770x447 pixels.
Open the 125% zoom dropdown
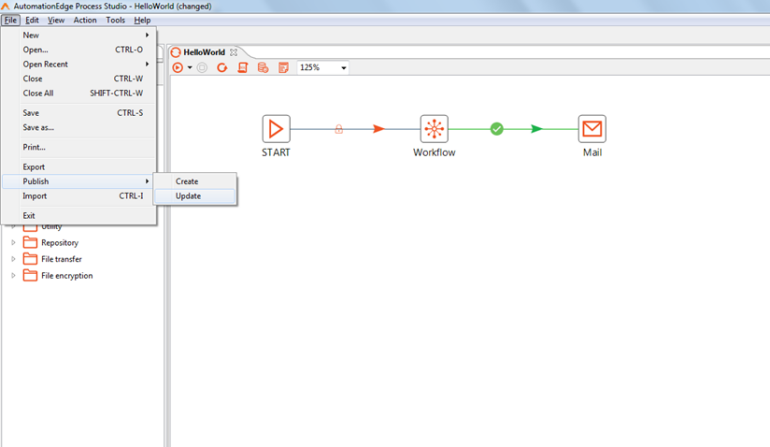(x=343, y=68)
